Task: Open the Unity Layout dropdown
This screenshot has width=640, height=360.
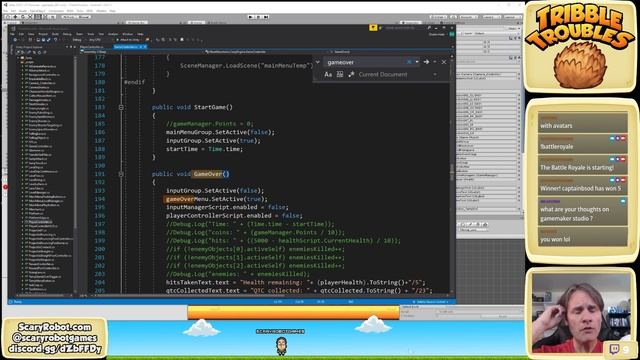Action: pos(512,17)
